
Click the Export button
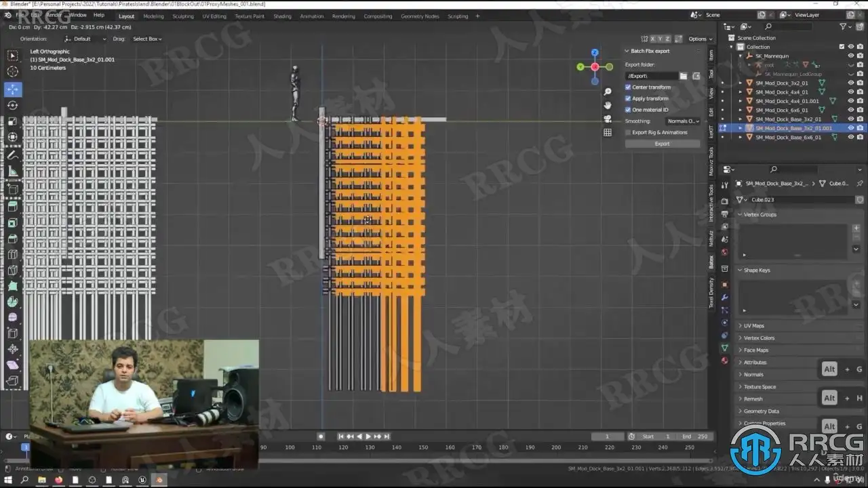tap(663, 144)
